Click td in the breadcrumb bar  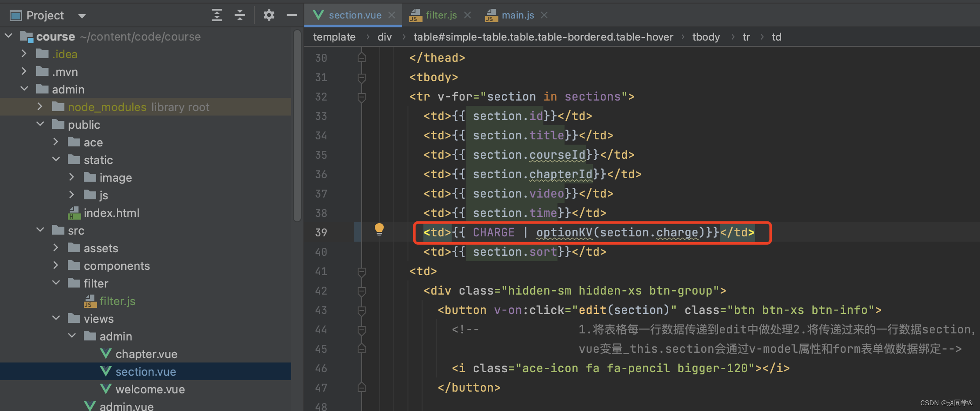click(x=777, y=37)
